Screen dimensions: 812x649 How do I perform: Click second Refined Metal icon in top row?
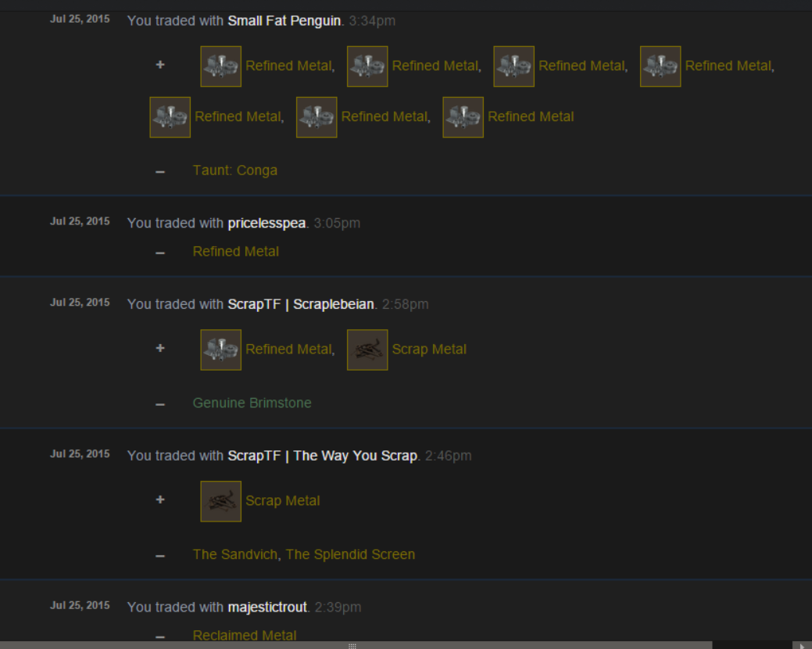(367, 66)
